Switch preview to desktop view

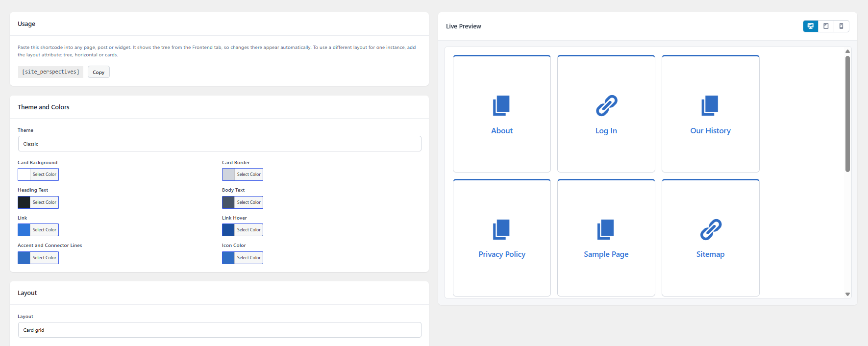[x=811, y=26]
